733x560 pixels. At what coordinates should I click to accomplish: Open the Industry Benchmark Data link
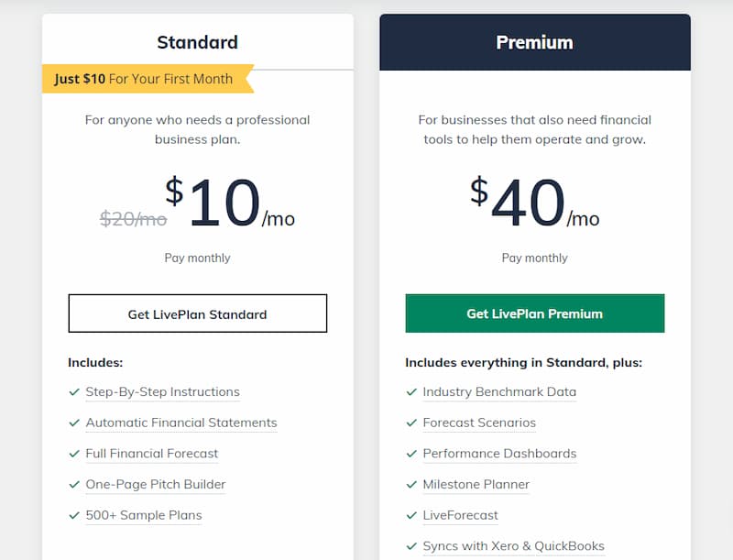499,391
